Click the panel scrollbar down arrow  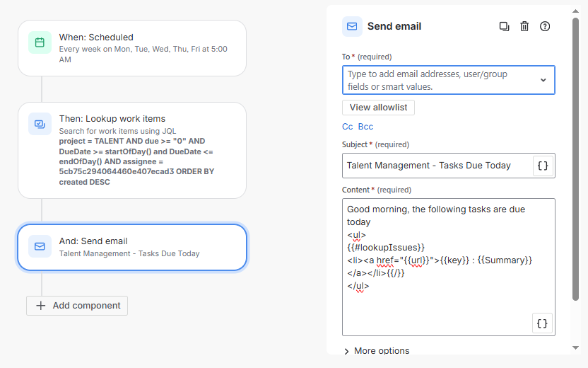575,348
